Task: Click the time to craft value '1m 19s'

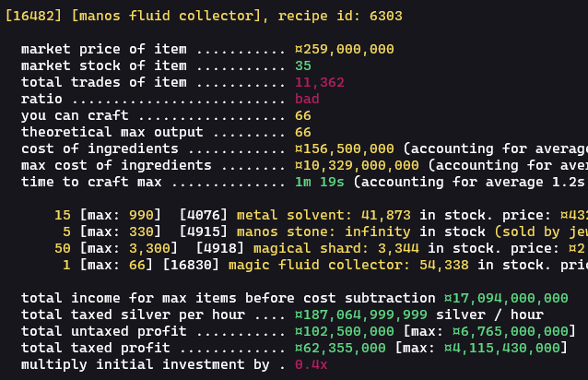Action: (320, 182)
